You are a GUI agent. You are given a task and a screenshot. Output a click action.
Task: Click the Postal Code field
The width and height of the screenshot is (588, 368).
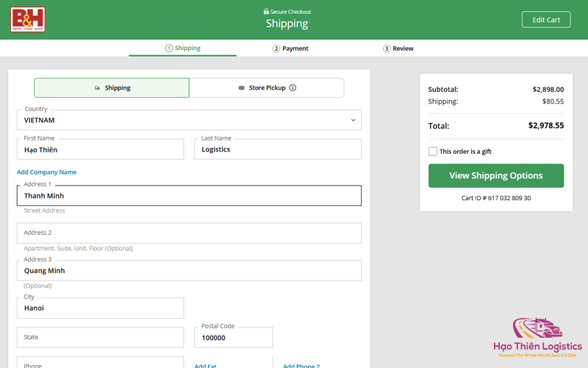pyautogui.click(x=233, y=337)
